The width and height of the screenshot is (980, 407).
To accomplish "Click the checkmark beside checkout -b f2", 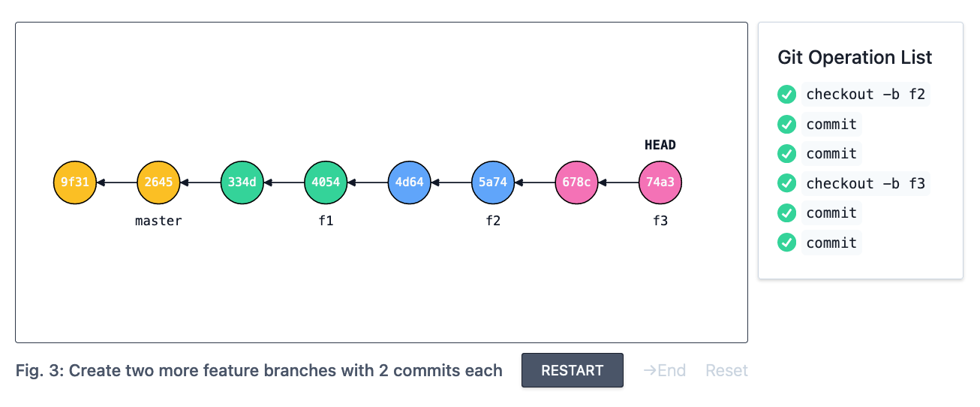I will tap(786, 95).
